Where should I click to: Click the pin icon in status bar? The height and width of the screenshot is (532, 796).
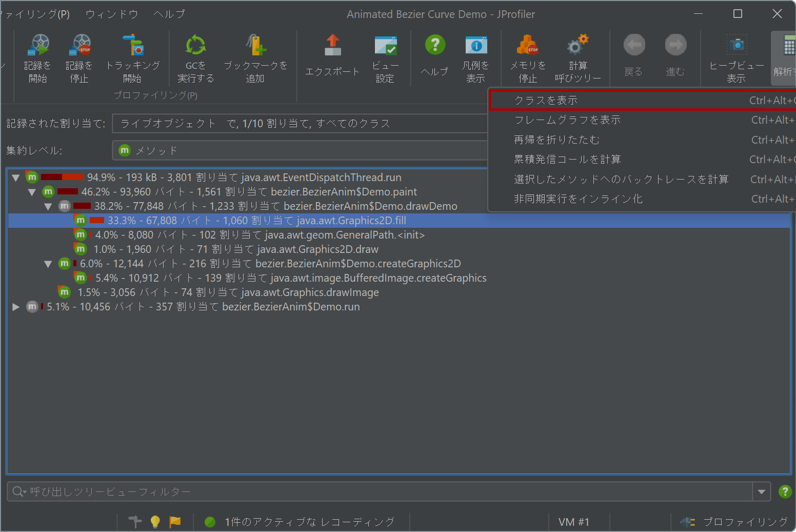pyautogui.click(x=135, y=522)
